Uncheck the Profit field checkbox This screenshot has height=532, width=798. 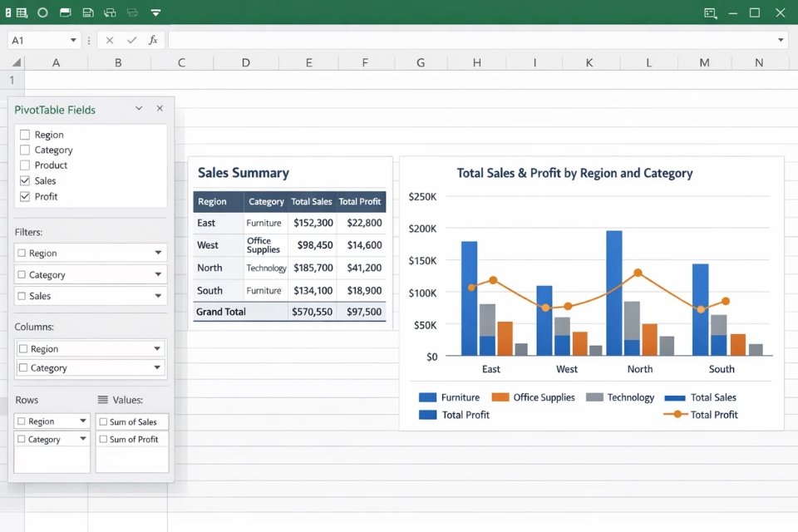click(27, 196)
